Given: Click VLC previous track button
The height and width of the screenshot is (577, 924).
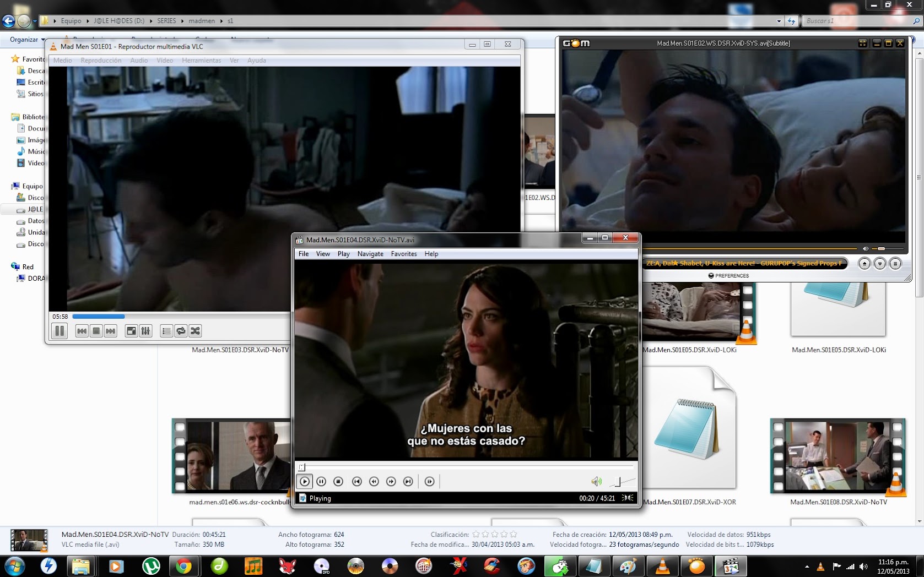Looking at the screenshot, I should (x=82, y=331).
